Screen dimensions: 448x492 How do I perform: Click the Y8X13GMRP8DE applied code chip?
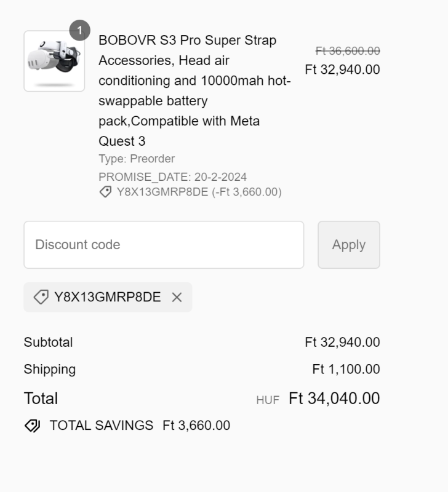[x=107, y=298]
